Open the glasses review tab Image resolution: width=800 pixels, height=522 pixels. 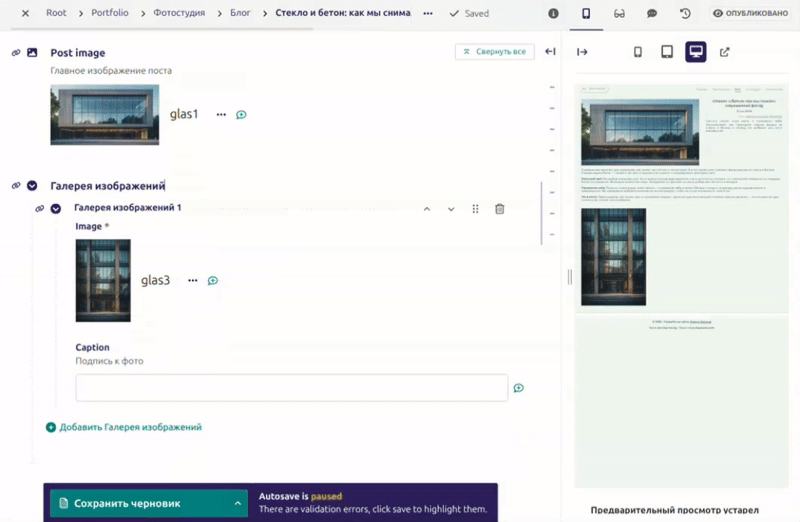pyautogui.click(x=619, y=13)
